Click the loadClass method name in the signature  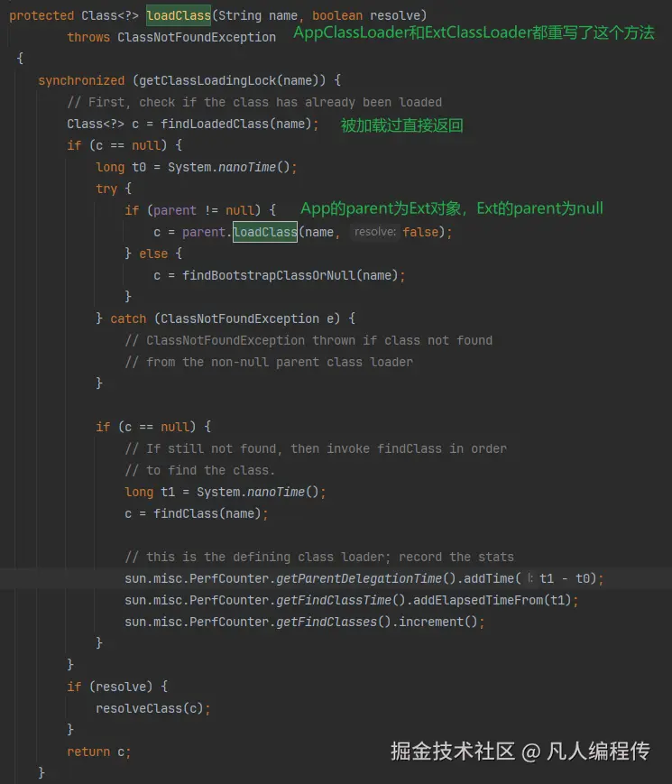tap(179, 15)
